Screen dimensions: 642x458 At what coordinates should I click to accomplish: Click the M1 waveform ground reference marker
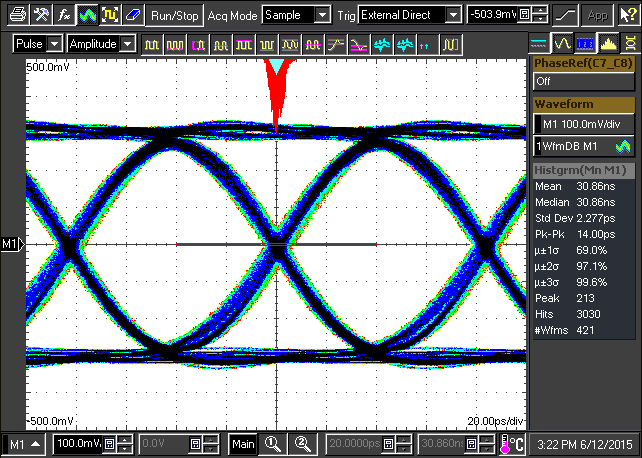click(13, 244)
